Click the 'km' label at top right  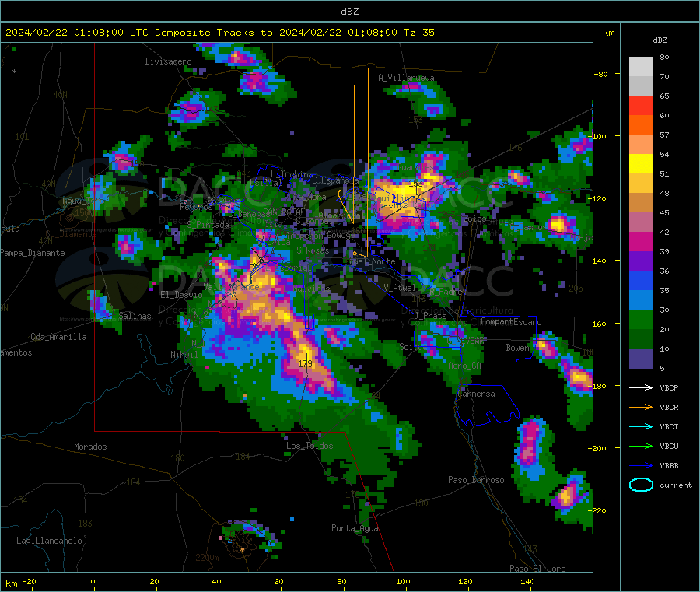[608, 33]
